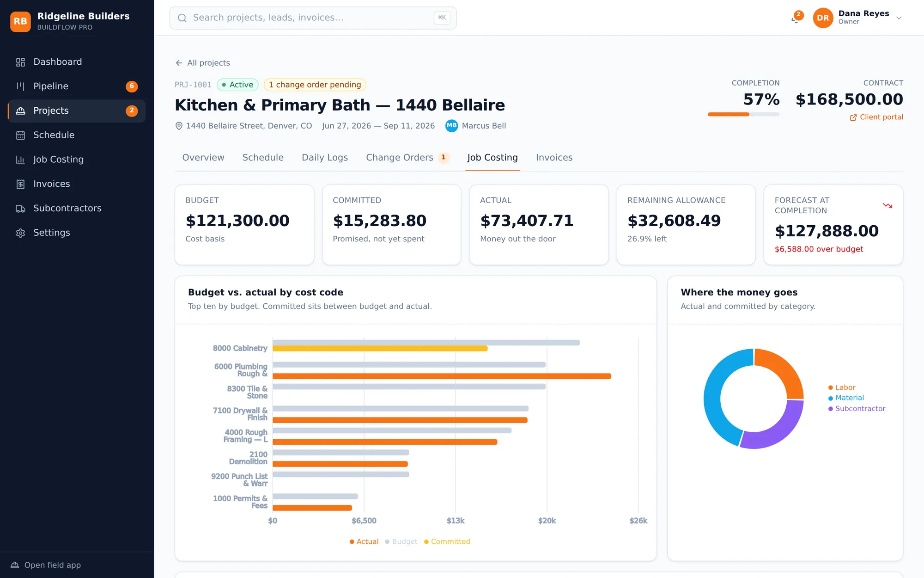Click the search magnifier icon
This screenshot has width=924, height=578.
(x=182, y=18)
